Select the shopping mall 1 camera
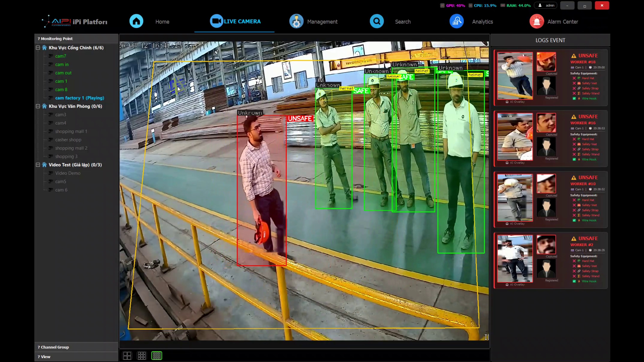This screenshot has height=362, width=644. [x=71, y=131]
